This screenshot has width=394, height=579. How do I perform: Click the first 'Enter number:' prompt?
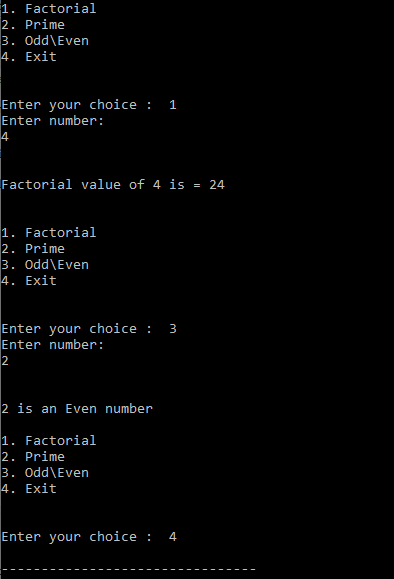53,121
